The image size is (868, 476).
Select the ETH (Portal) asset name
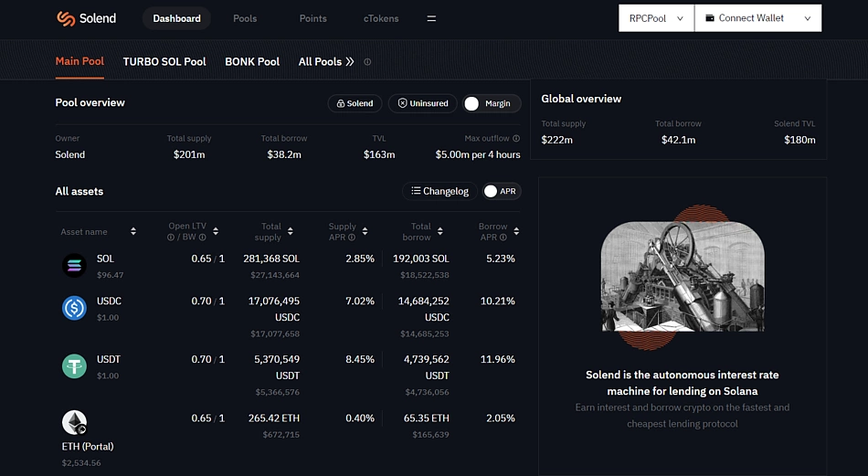88,446
